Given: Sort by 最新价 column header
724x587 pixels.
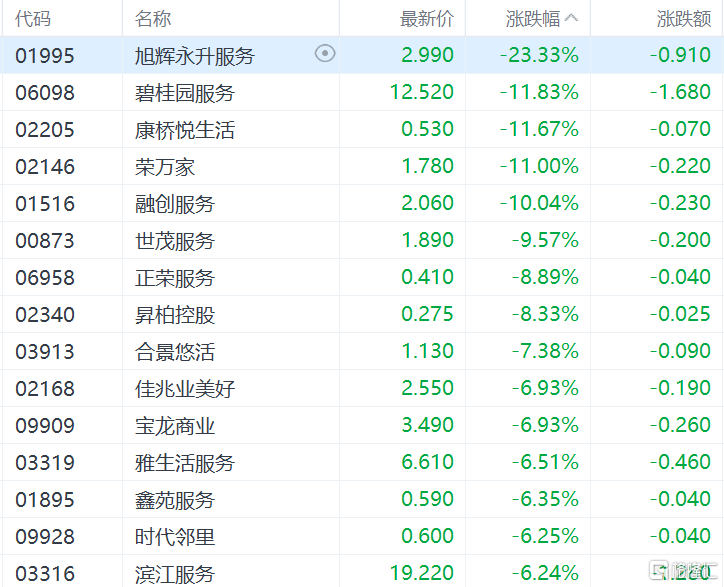Looking at the screenshot, I should pyautogui.click(x=427, y=19).
